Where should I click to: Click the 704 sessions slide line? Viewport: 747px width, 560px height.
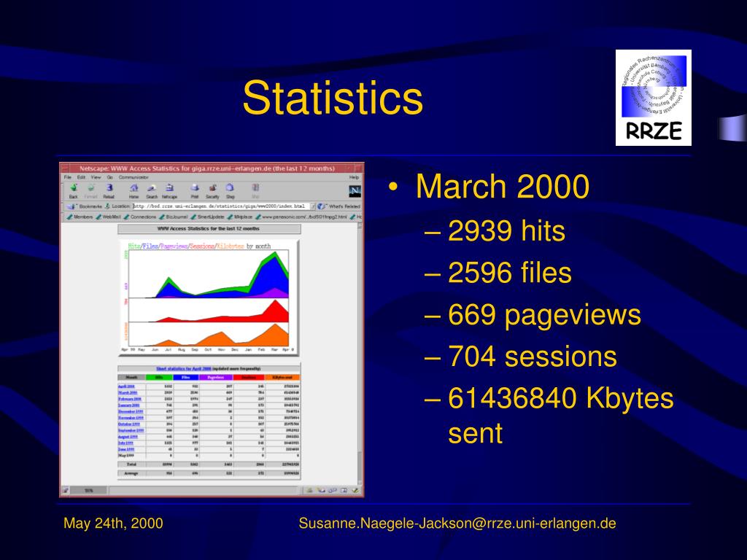tap(532, 356)
